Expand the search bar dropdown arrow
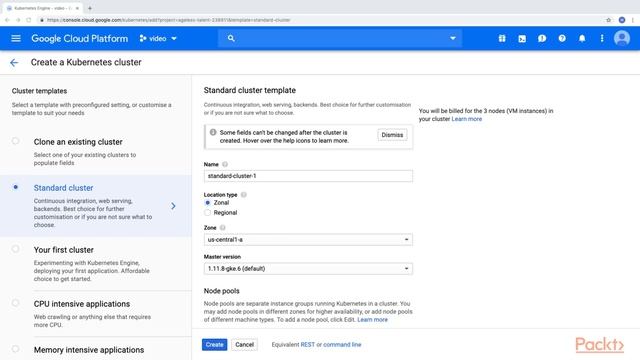The image size is (640, 360). coord(453,38)
